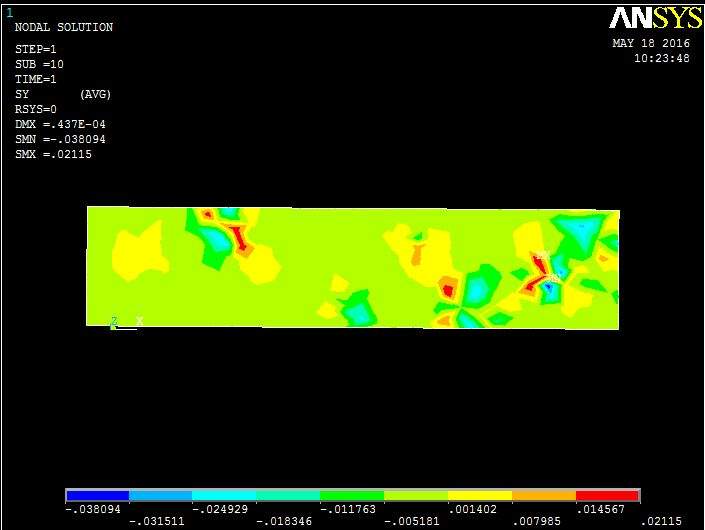
Task: Click the DMX =.437E-04 value
Action: pyautogui.click(x=60, y=124)
